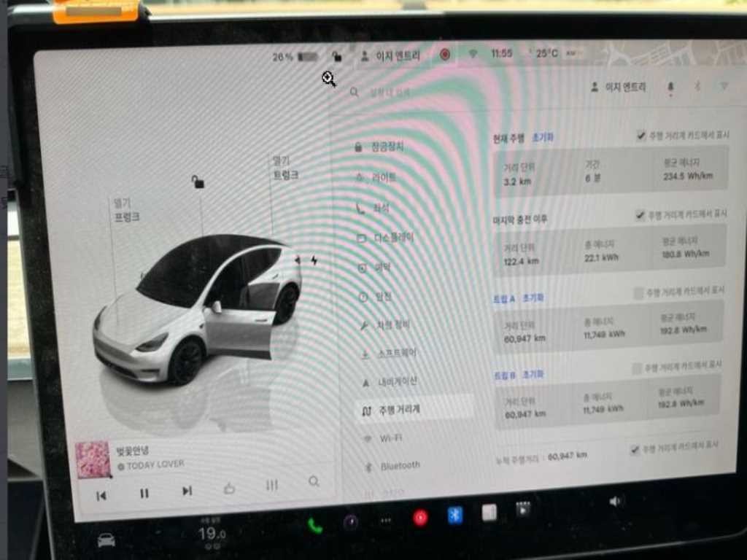747x560 pixels.
Task: Open the trunk with 열기 트렁크
Action: pyautogui.click(x=285, y=168)
